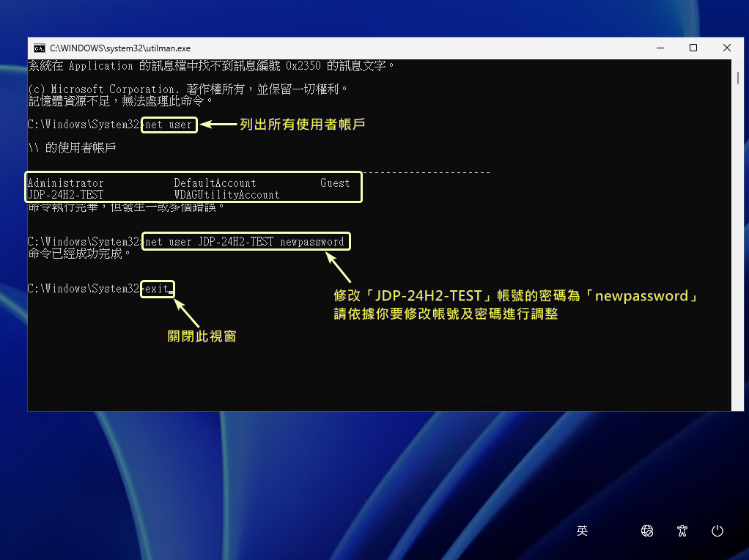Image resolution: width=749 pixels, height=560 pixels.
Task: Click the "newpassword" text in the command
Action: (x=312, y=241)
